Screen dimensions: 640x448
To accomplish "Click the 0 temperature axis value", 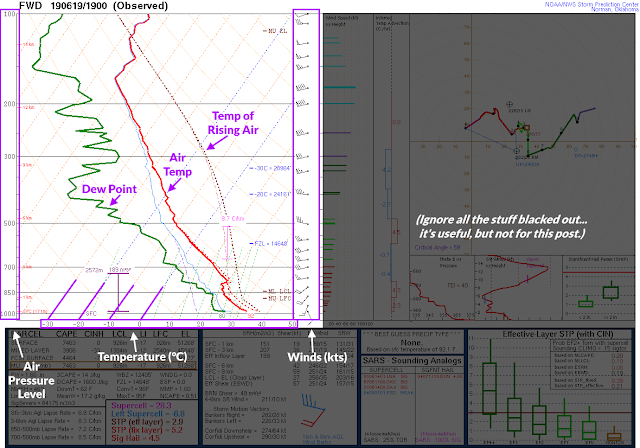I will tap(140, 324).
